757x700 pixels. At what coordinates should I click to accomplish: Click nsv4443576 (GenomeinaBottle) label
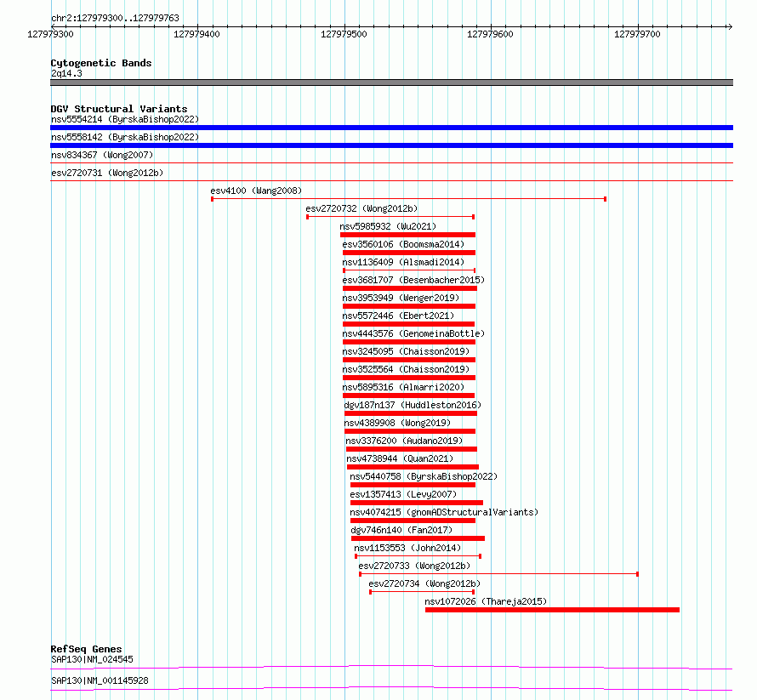tap(413, 333)
